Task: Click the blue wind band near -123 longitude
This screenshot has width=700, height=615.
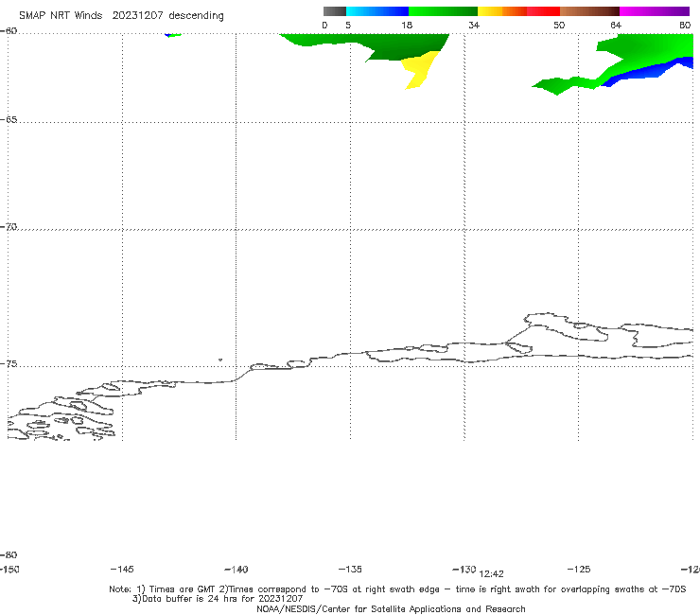Action: point(647,71)
